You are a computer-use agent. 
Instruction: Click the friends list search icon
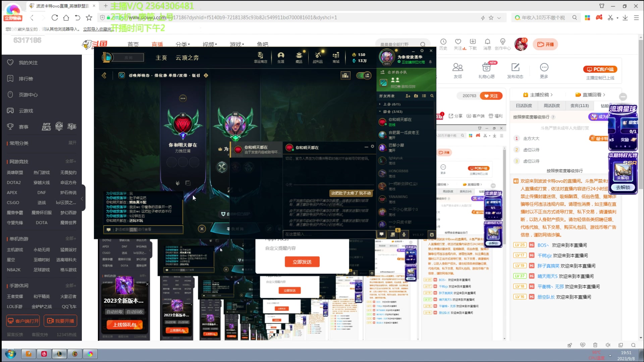click(x=432, y=96)
